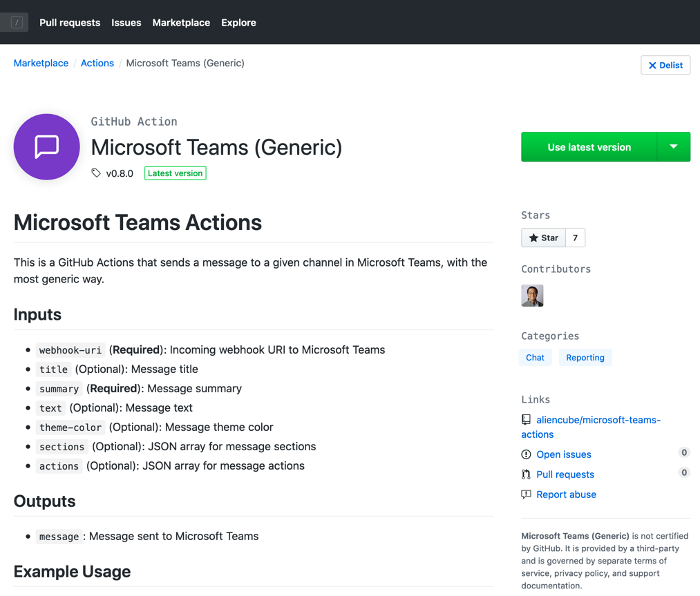This screenshot has height=596, width=700.
Task: Click the Pull requests count badge
Action: [x=684, y=472]
